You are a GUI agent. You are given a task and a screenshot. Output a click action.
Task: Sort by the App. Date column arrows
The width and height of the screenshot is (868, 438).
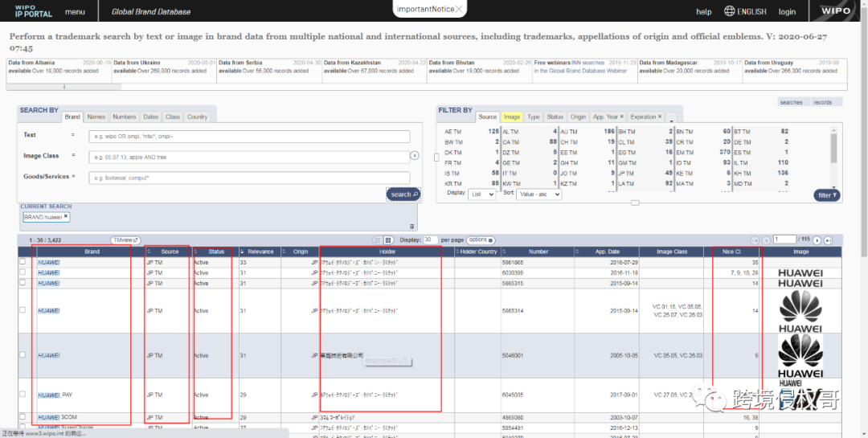(x=578, y=252)
